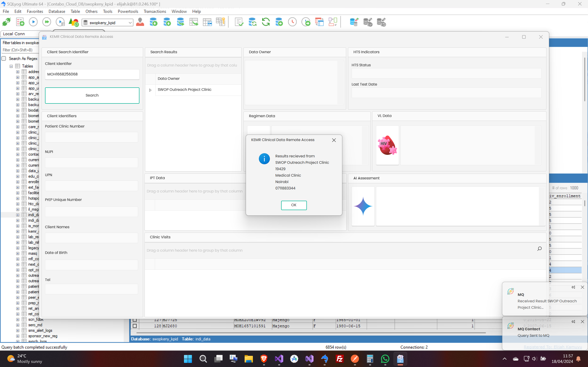Screen dimensions: 588x367
Task: Open the user manager icon
Action: (x=140, y=22)
